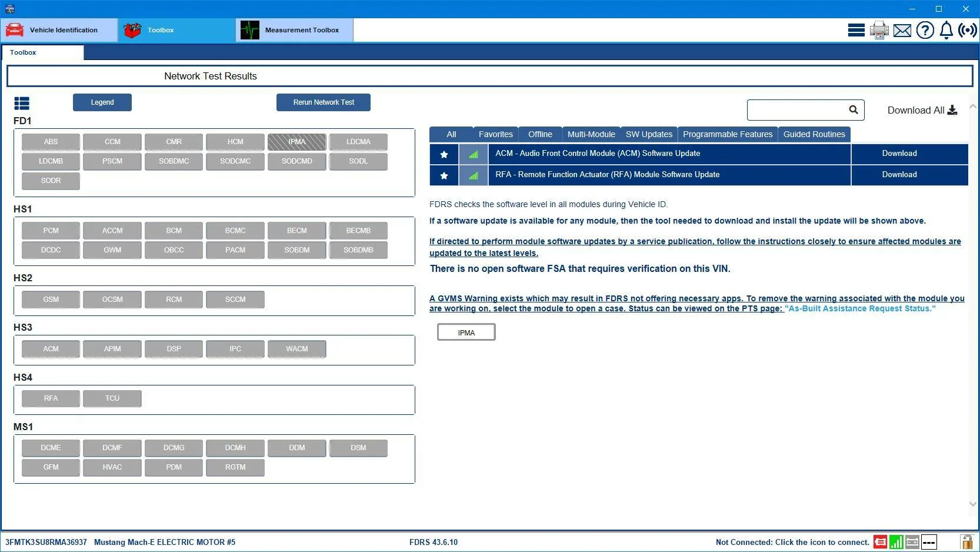This screenshot has height=552, width=980.
Task: Click the Measurement Toolbox waveform icon
Action: click(x=250, y=30)
